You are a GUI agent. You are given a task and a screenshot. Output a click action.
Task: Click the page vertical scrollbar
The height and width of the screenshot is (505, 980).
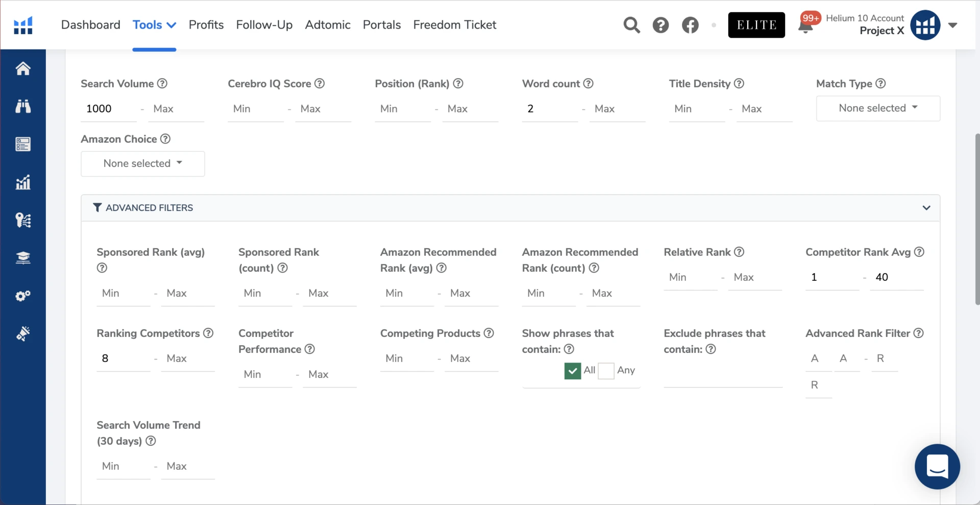(x=977, y=220)
